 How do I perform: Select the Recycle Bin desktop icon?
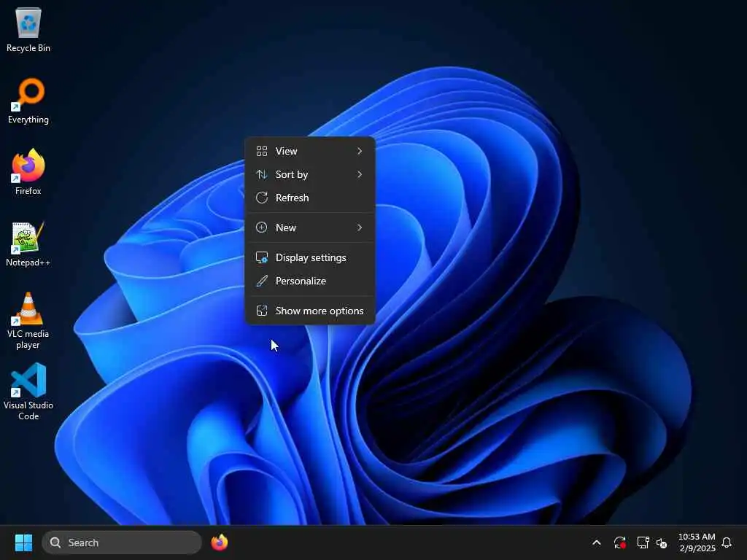28,29
